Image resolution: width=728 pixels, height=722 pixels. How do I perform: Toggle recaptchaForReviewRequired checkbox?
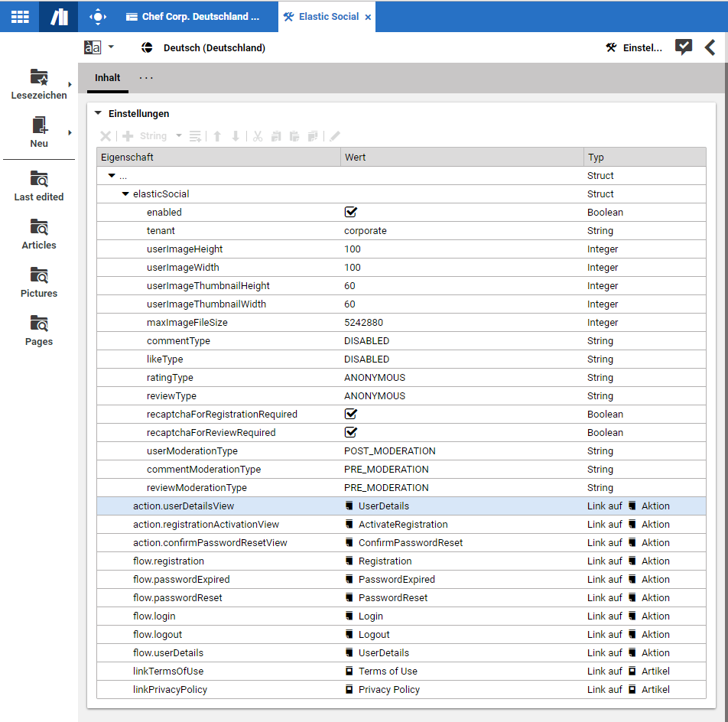[351, 433]
